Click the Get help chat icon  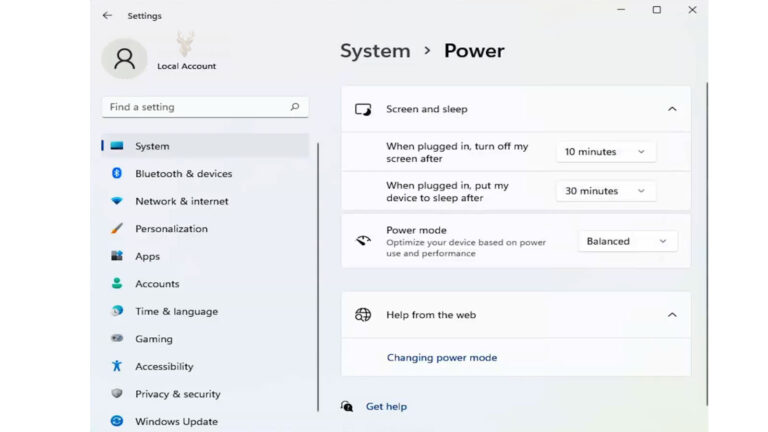pos(347,406)
